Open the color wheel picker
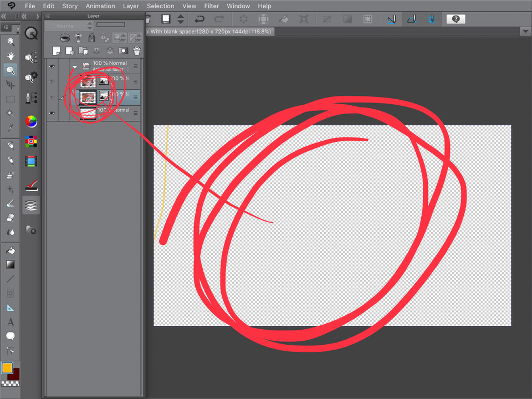This screenshot has height=399, width=532. point(31,121)
